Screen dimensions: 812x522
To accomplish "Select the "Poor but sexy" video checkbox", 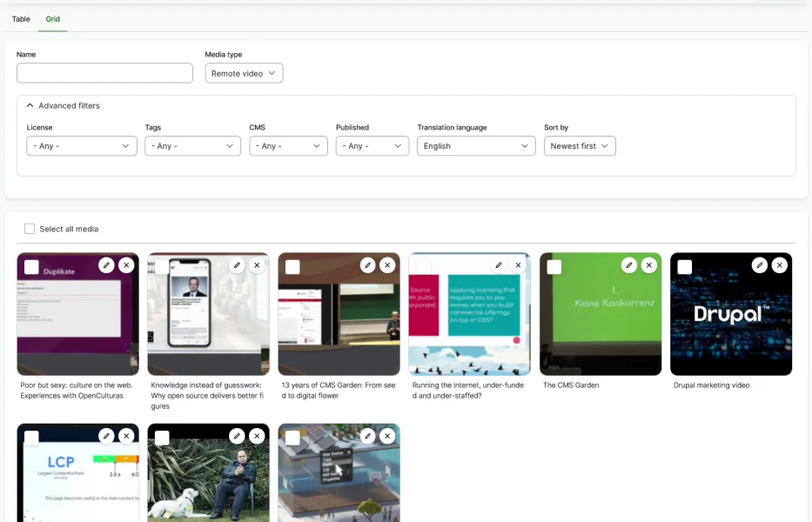I will (31, 267).
